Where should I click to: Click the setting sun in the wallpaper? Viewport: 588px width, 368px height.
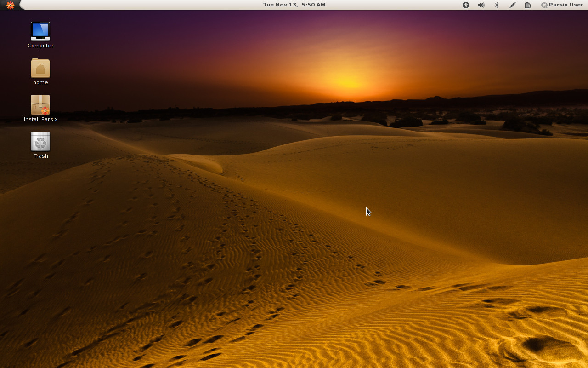point(349,83)
